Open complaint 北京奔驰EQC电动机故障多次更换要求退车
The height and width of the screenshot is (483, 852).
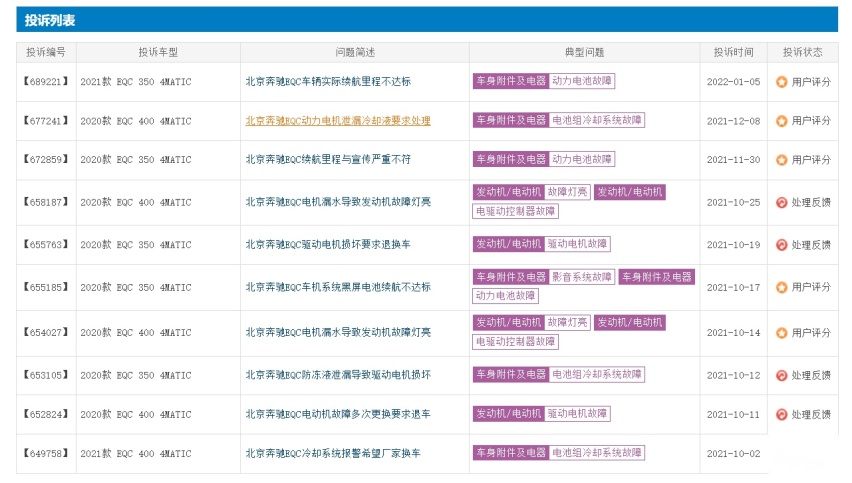[337, 414]
